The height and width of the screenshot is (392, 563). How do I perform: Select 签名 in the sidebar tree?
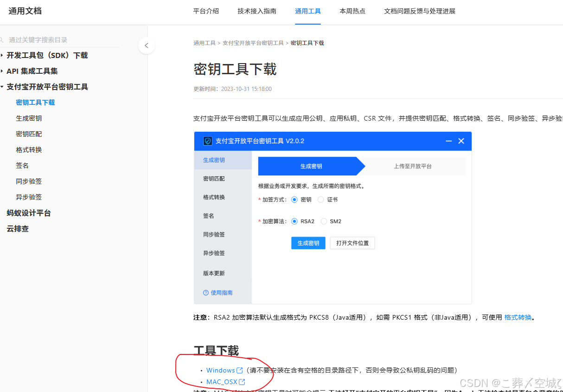click(x=22, y=166)
